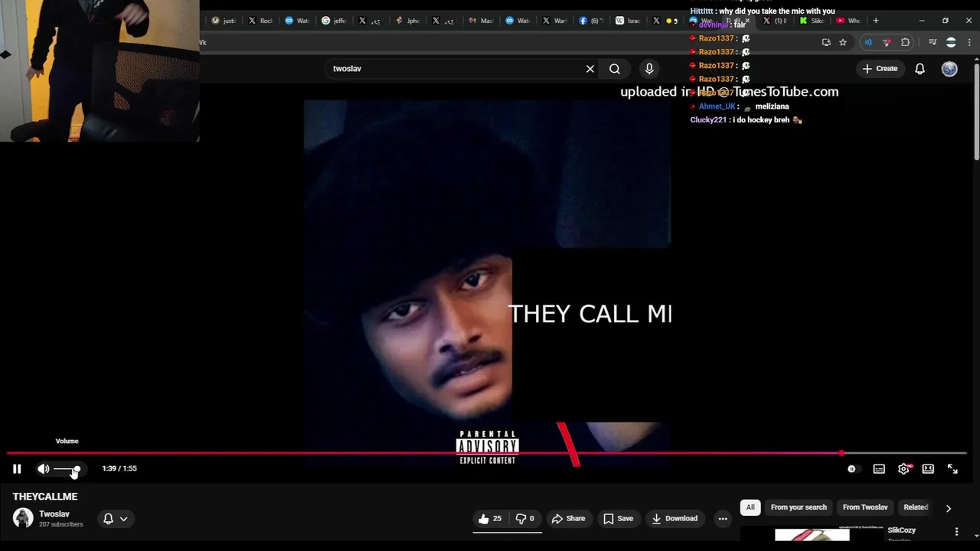The width and height of the screenshot is (980, 551).
Task: Exit full screen mode
Action: tap(952, 469)
